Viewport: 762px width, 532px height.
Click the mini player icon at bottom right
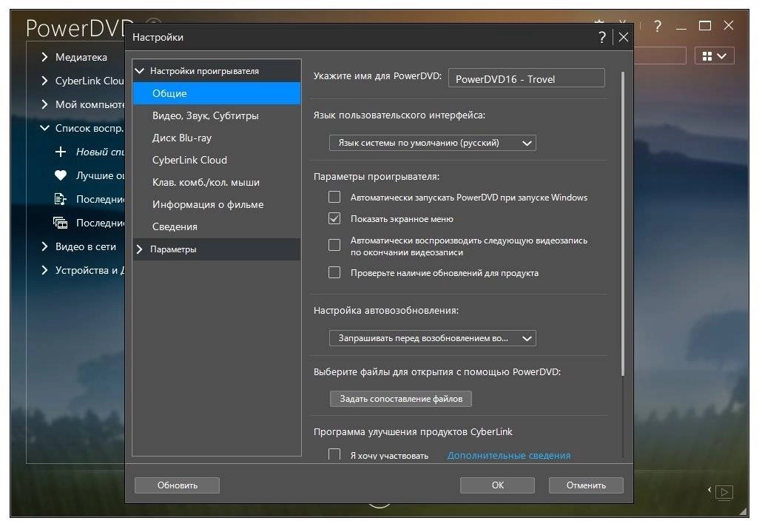724,492
